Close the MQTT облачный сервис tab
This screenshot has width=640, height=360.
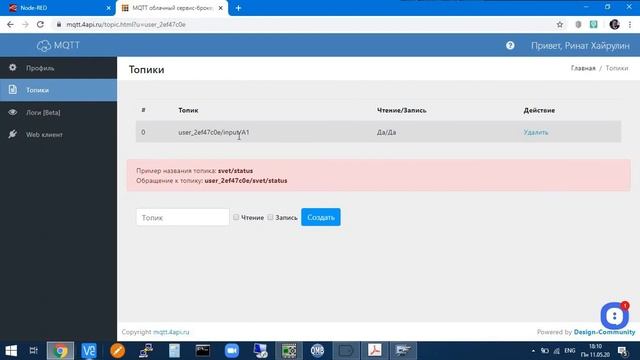220,8
